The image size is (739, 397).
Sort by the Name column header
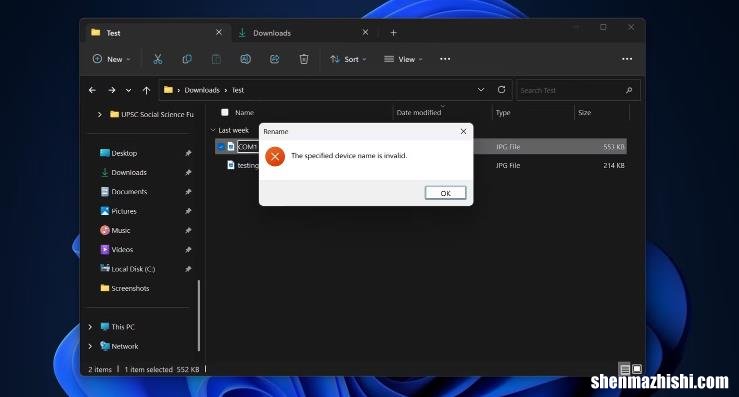tap(244, 112)
